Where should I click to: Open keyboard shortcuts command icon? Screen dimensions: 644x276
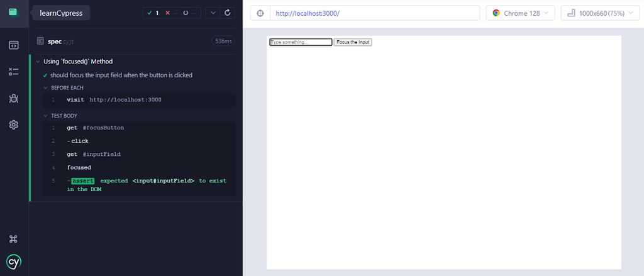click(x=14, y=239)
